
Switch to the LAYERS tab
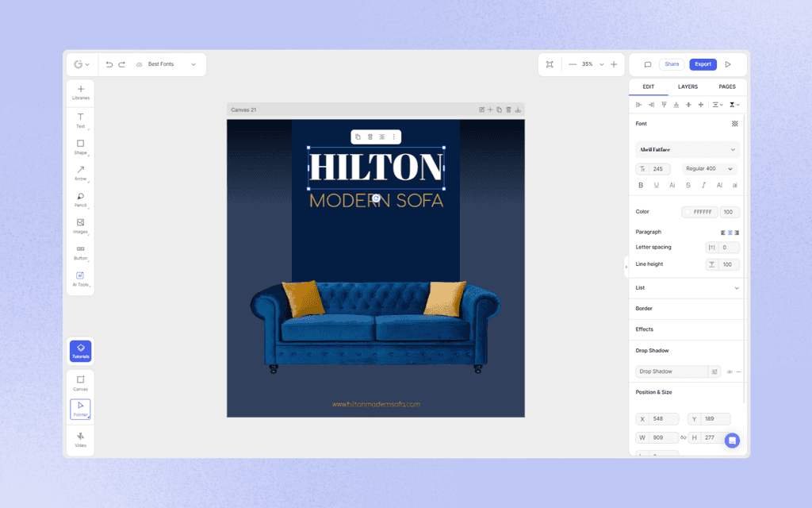point(688,87)
